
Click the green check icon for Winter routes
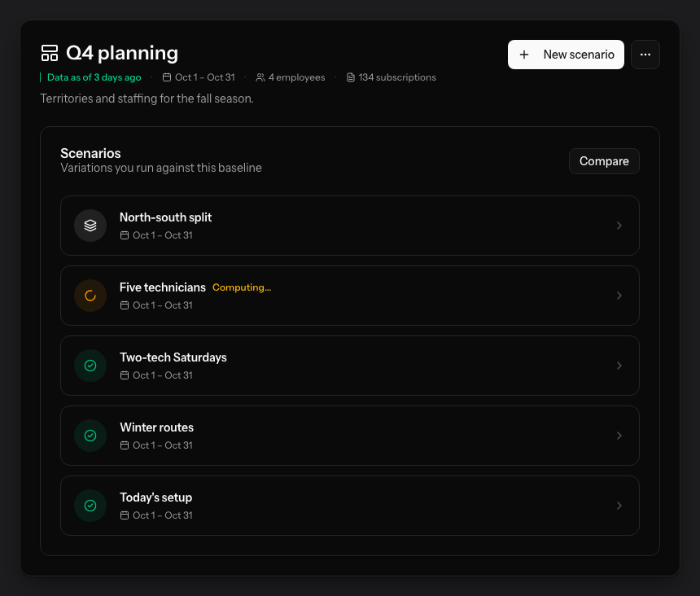90,436
